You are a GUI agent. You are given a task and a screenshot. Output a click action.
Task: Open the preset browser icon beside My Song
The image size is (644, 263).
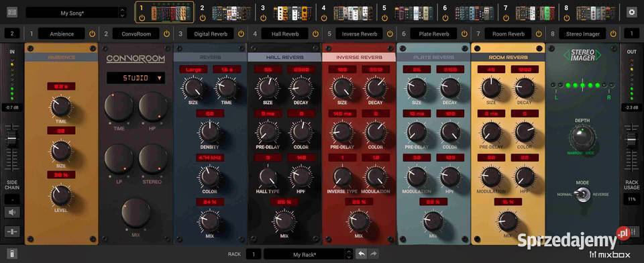[12, 12]
